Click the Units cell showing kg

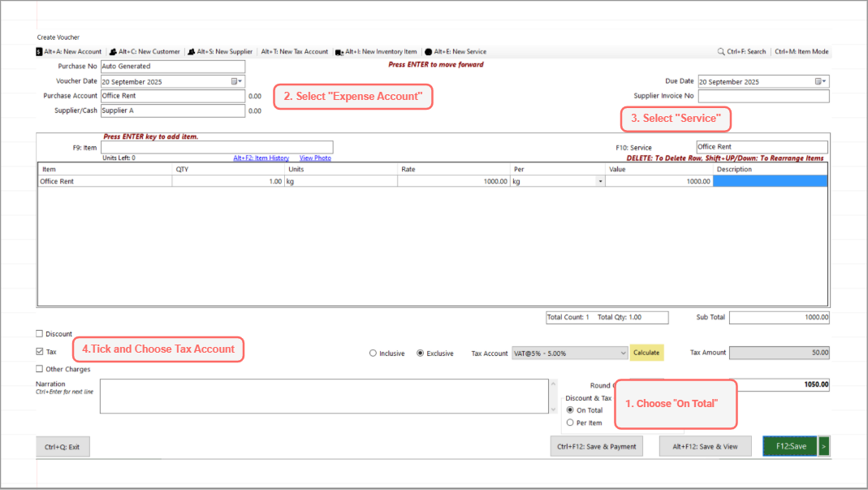[340, 181]
